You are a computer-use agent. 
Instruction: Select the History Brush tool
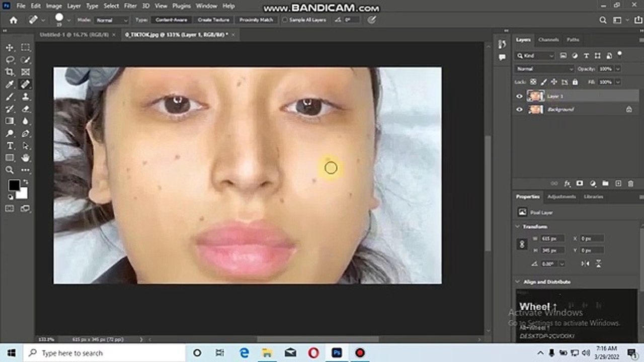point(10,109)
